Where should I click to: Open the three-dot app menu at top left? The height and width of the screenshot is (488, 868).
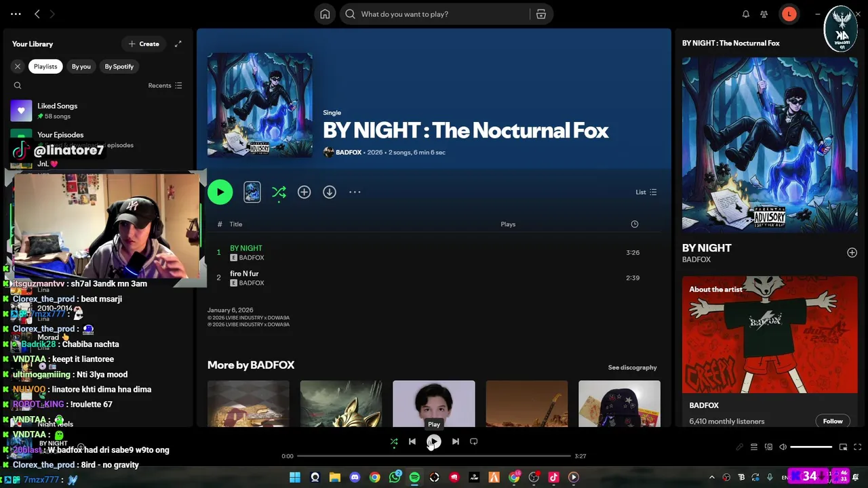(x=16, y=14)
